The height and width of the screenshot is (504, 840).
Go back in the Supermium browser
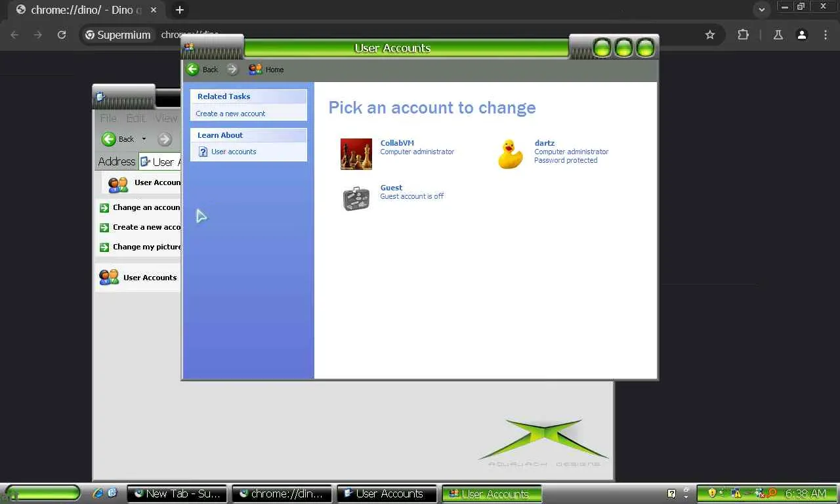(14, 35)
